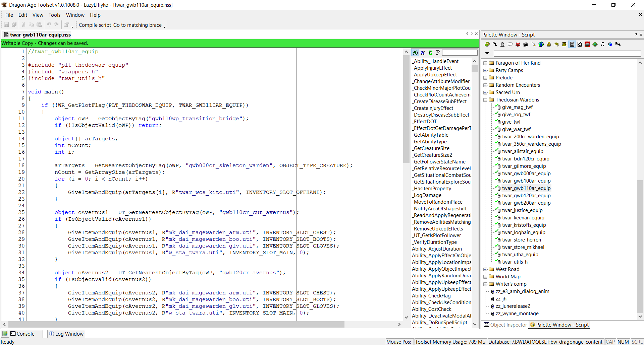Choose the Merchant gold coins palette icon
This screenshot has width=644, height=345.
pos(549,44)
